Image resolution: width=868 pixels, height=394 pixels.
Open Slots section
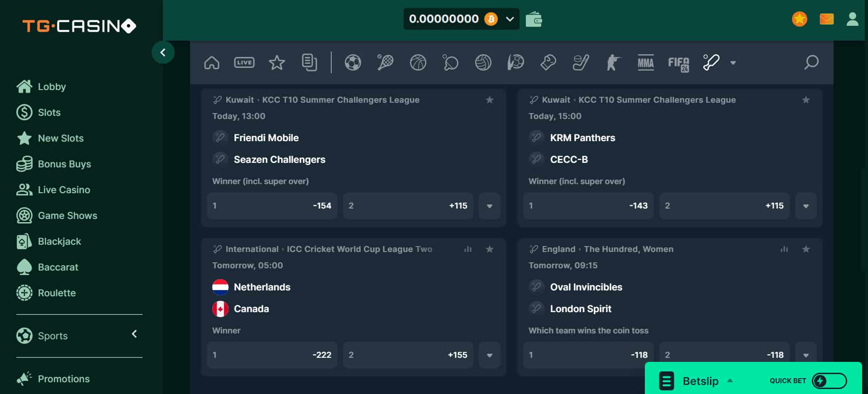click(x=38, y=112)
